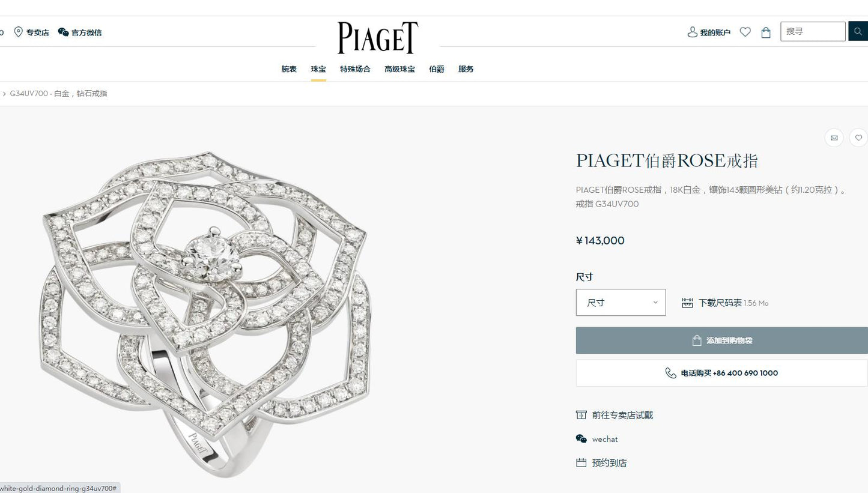Open the 腕表 menu
Viewport: 868px width, 493px height.
coord(289,69)
